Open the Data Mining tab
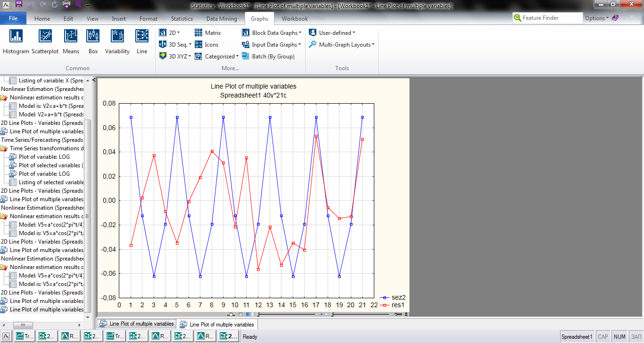The image size is (644, 343). 222,19
